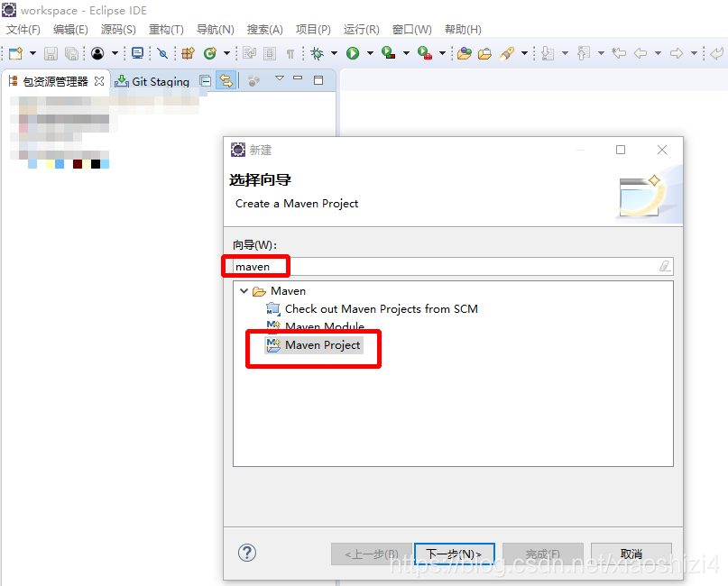The height and width of the screenshot is (586, 728).
Task: Click the 取消 button
Action: (631, 554)
